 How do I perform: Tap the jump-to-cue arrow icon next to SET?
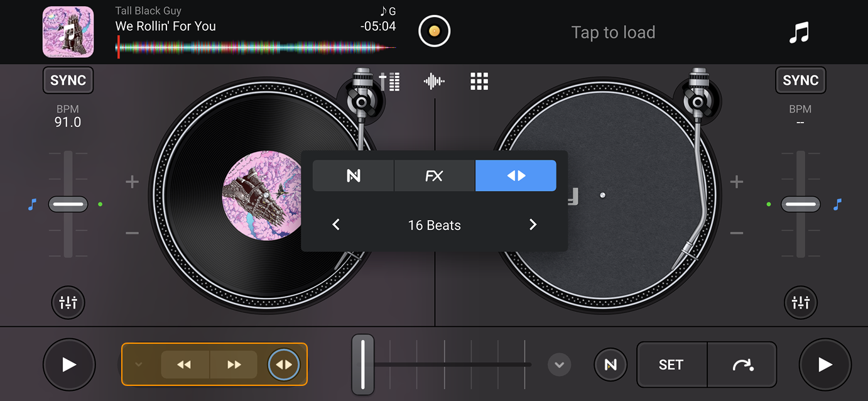click(742, 364)
